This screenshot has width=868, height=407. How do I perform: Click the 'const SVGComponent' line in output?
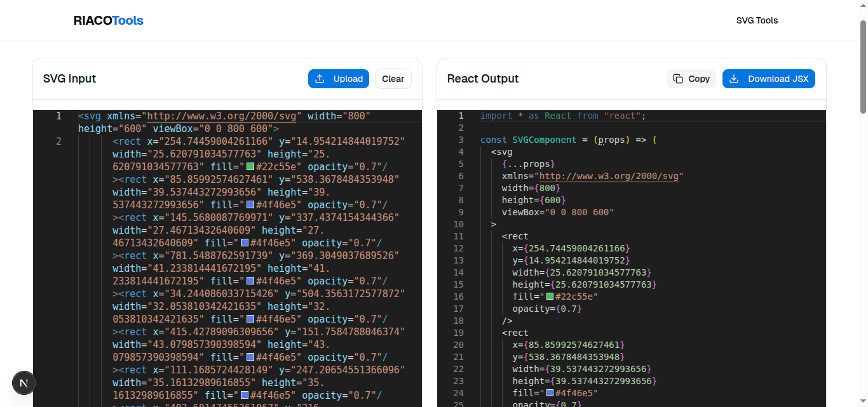point(568,140)
